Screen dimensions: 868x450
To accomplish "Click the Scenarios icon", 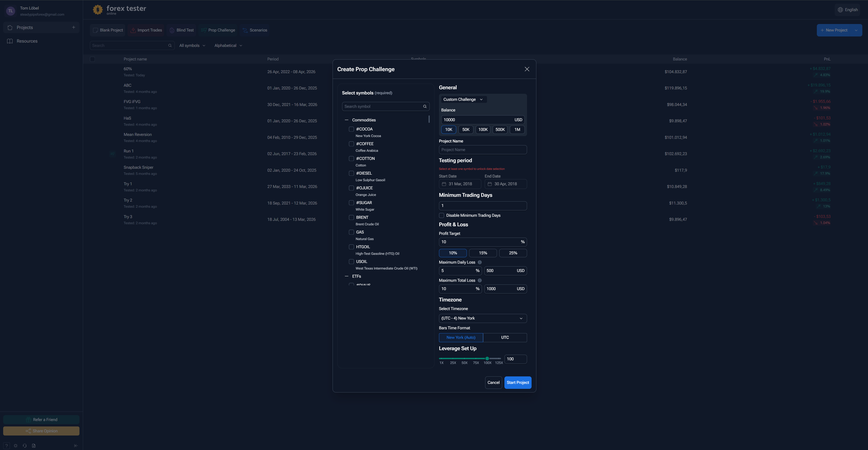I will (x=245, y=30).
